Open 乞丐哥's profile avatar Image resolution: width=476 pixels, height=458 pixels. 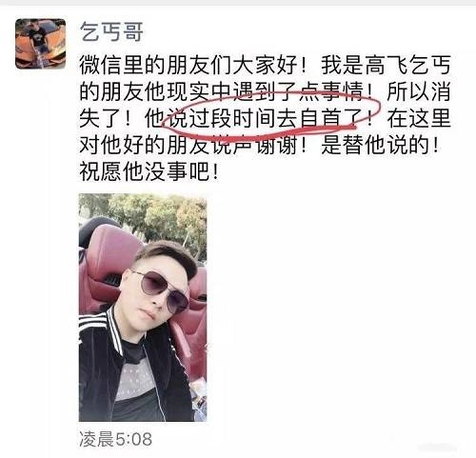(41, 44)
